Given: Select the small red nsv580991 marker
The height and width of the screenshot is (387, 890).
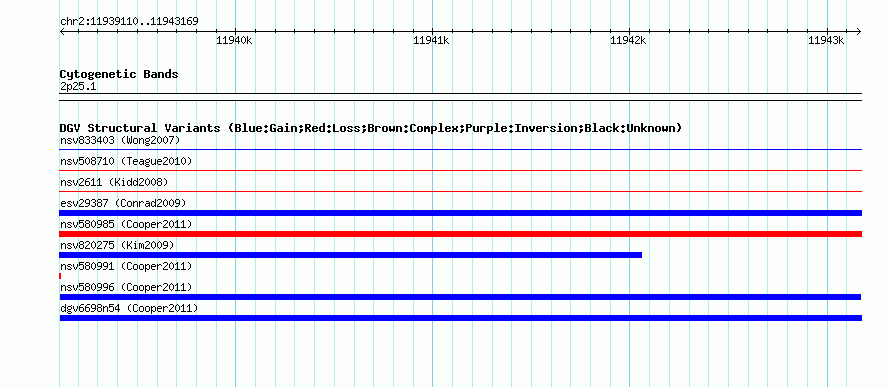Looking at the screenshot, I should point(60,276).
